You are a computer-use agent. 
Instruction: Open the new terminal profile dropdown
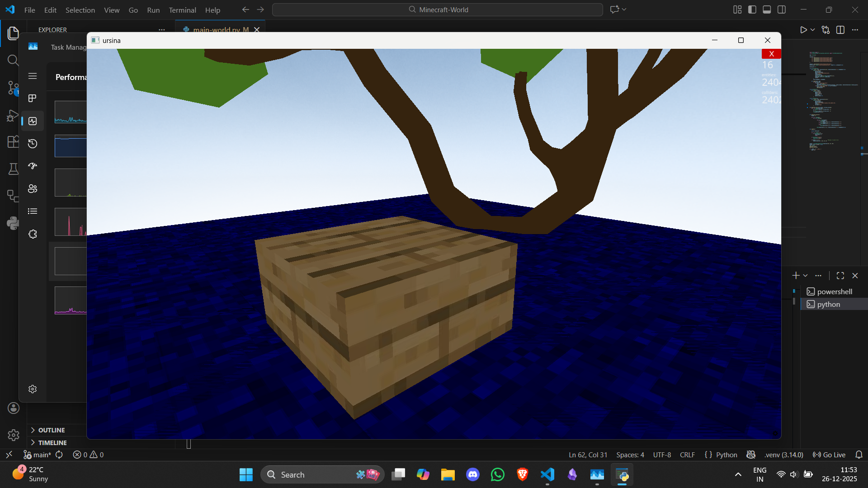tap(805, 275)
